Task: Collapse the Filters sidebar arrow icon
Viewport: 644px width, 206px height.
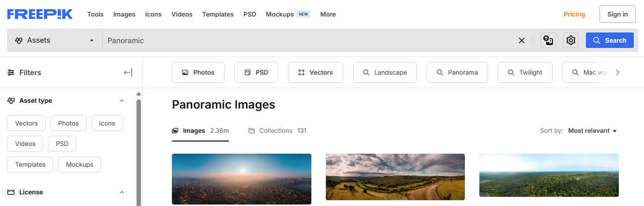Action: 128,73
